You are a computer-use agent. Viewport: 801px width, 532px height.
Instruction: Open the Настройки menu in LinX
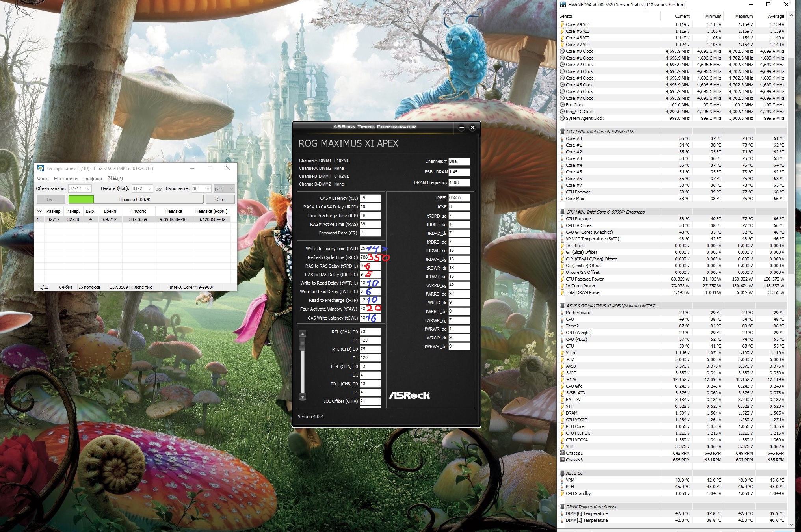pos(66,179)
